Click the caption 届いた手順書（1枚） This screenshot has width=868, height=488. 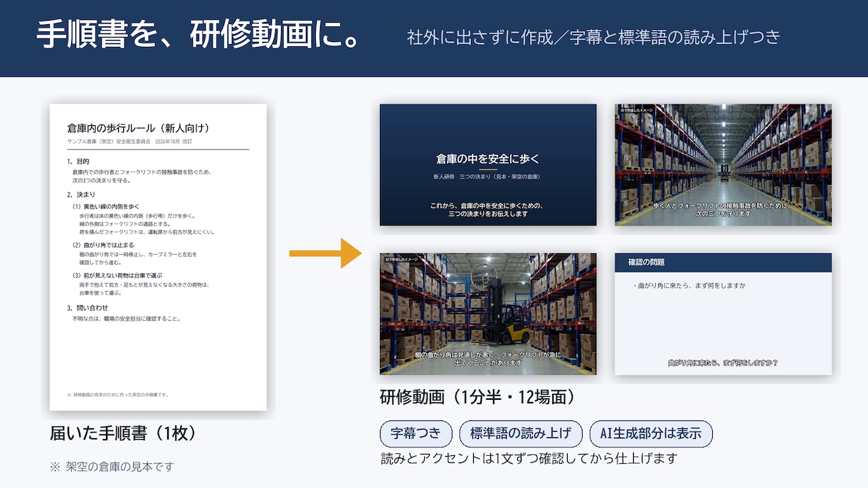tap(123, 433)
